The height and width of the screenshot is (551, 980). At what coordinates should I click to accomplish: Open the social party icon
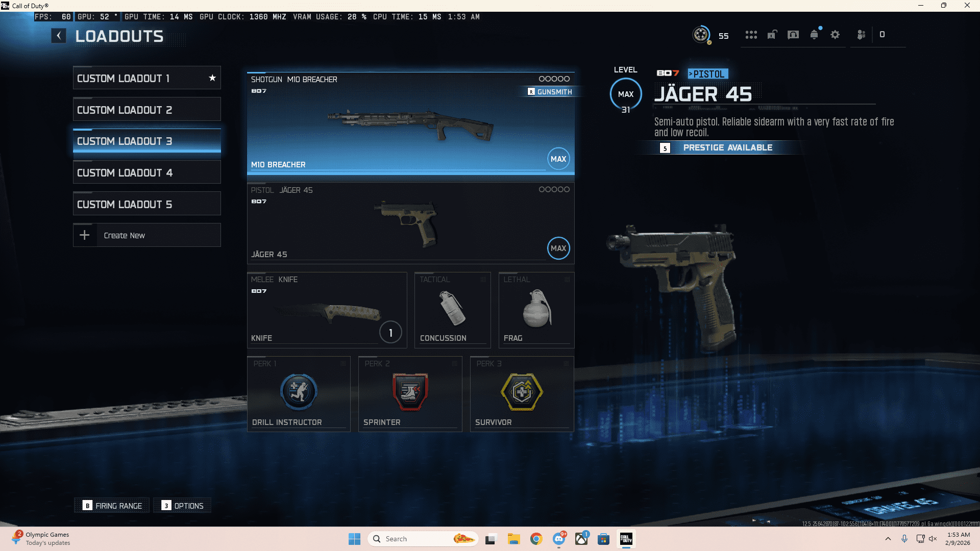pos(861,35)
